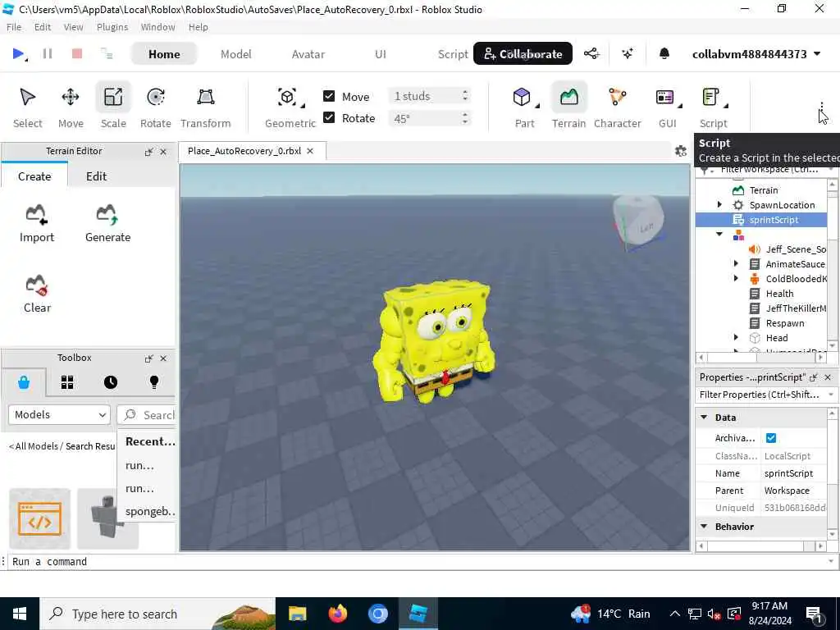Select the code script asset thumbnail
This screenshot has height=630, width=840.
[x=39, y=518]
